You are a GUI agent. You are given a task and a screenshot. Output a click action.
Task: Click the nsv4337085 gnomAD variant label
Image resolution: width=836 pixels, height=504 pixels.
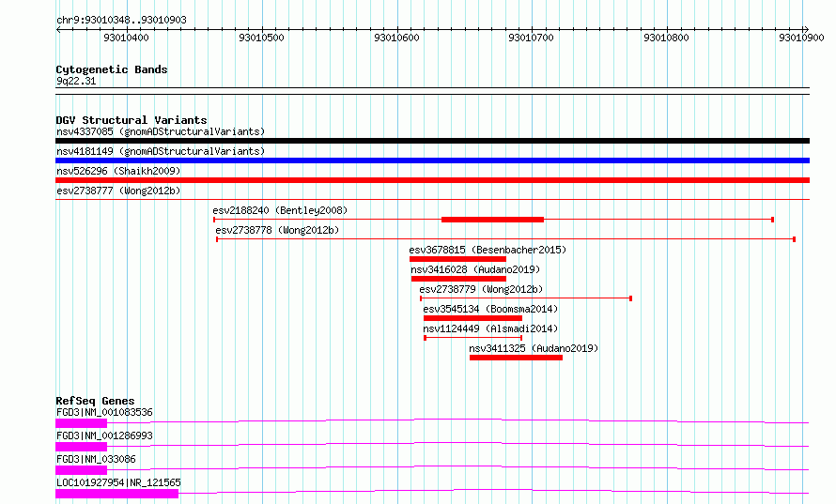tap(161, 131)
